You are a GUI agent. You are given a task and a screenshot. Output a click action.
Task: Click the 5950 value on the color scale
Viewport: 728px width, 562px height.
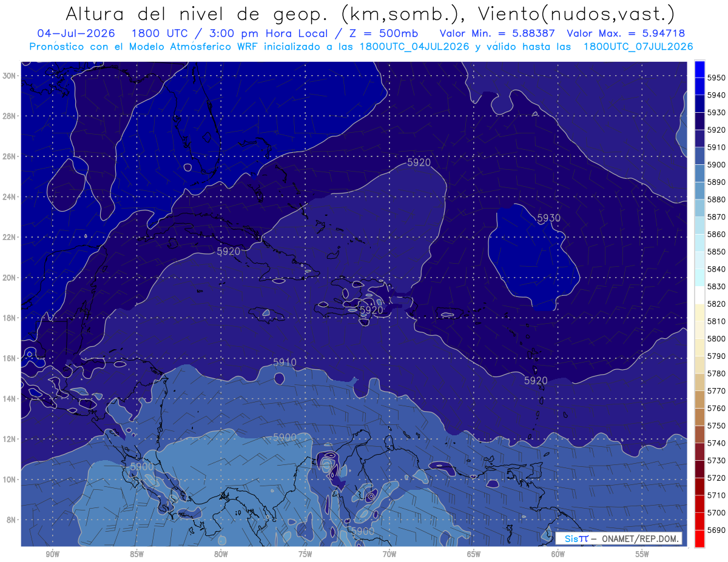716,78
